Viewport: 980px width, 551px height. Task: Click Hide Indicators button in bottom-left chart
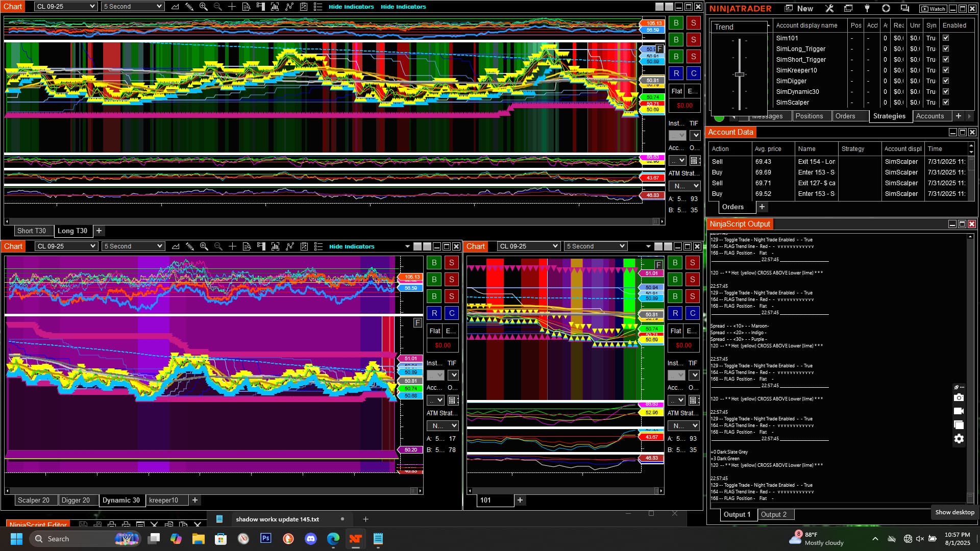(x=352, y=246)
